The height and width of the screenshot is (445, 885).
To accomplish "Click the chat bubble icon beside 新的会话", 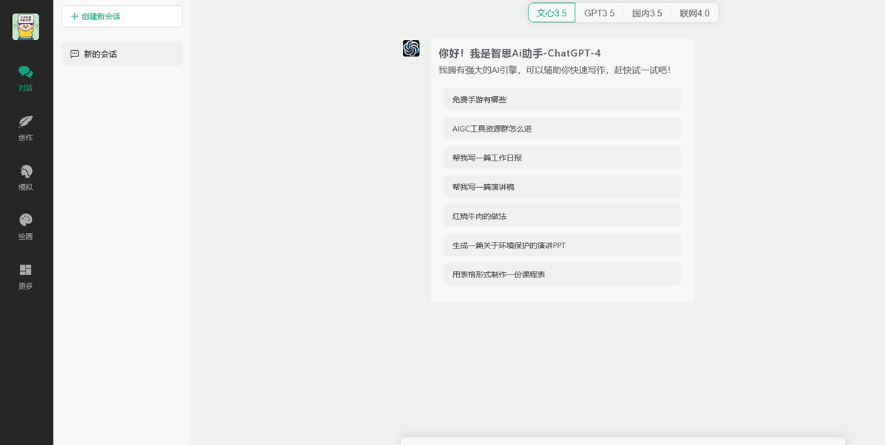I will (x=75, y=54).
